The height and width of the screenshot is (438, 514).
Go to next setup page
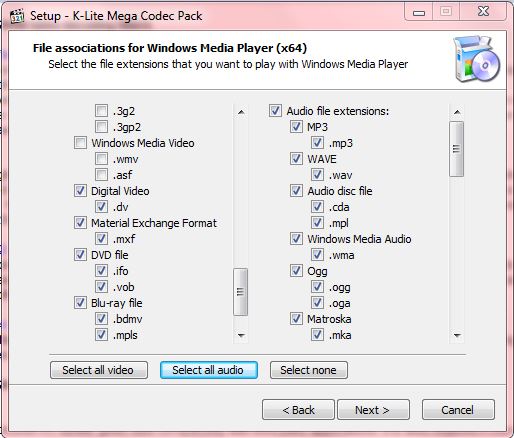[x=373, y=410]
